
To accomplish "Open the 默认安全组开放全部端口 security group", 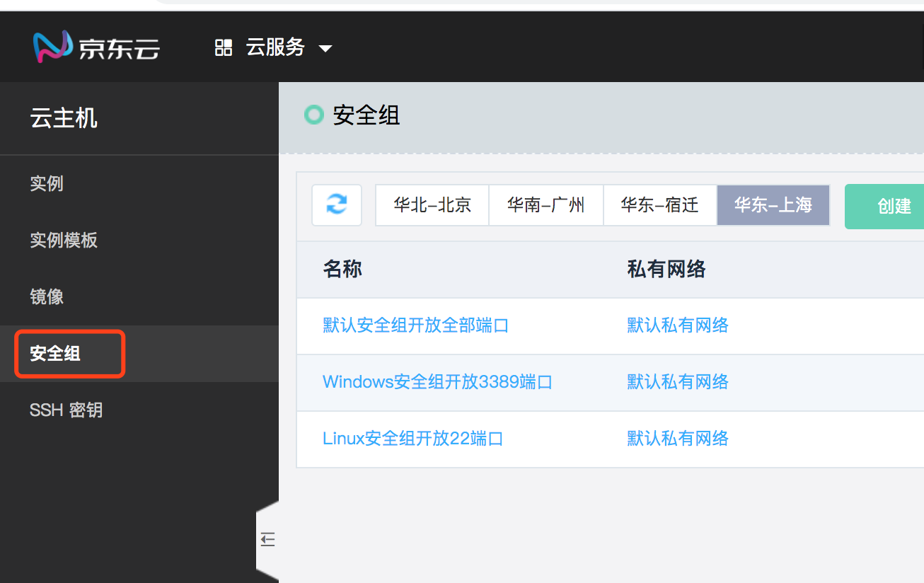I will pyautogui.click(x=416, y=325).
